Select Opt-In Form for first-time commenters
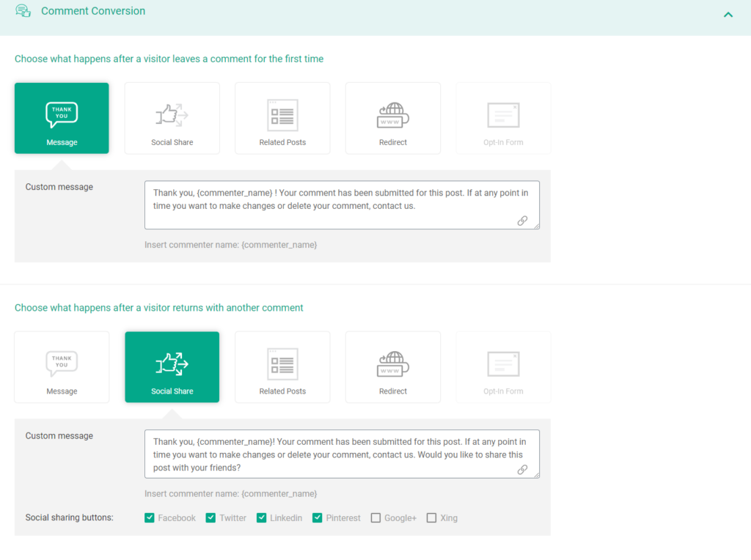 pos(503,118)
